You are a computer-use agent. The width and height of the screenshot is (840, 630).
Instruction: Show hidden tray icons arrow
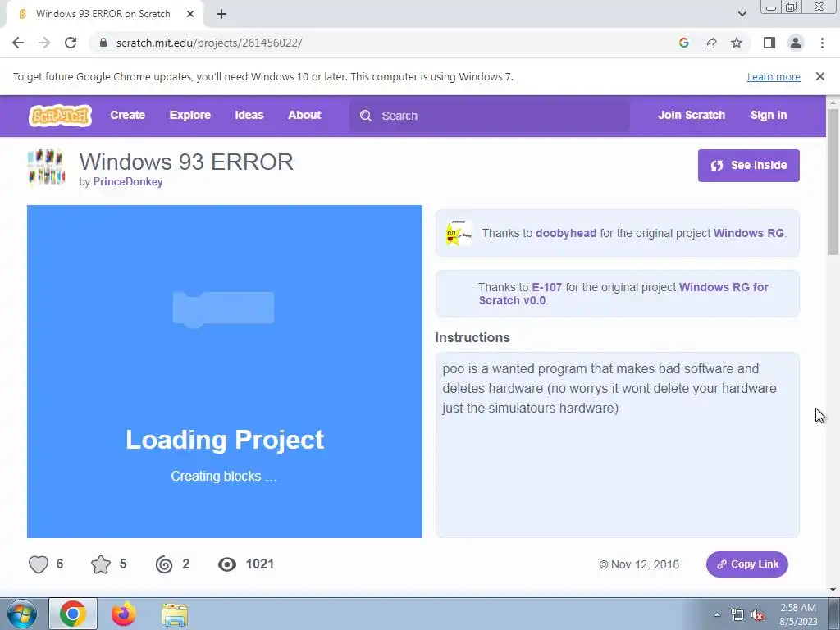pyautogui.click(x=717, y=615)
